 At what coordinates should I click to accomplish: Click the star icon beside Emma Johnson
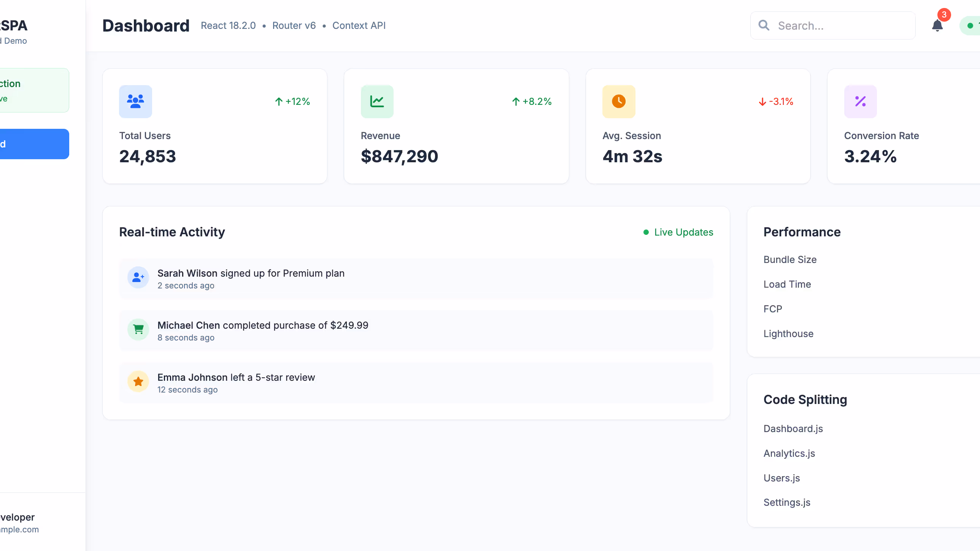pos(138,382)
